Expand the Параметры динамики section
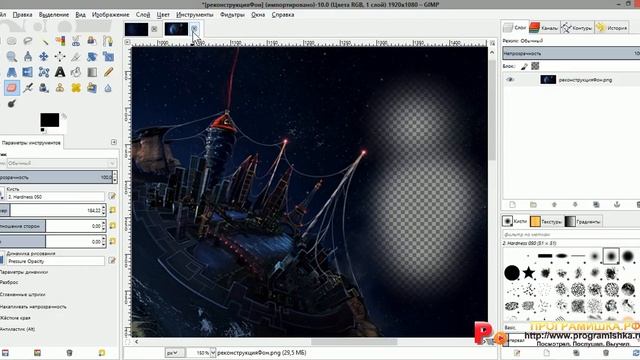This screenshot has width=640, height=360. (x=24, y=272)
